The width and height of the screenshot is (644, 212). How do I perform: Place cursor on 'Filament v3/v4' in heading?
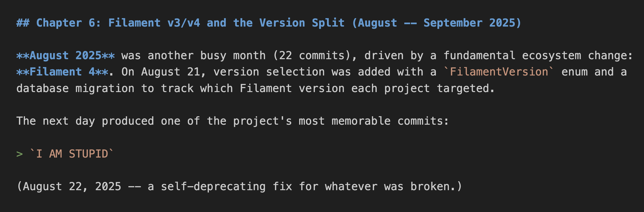click(x=154, y=23)
